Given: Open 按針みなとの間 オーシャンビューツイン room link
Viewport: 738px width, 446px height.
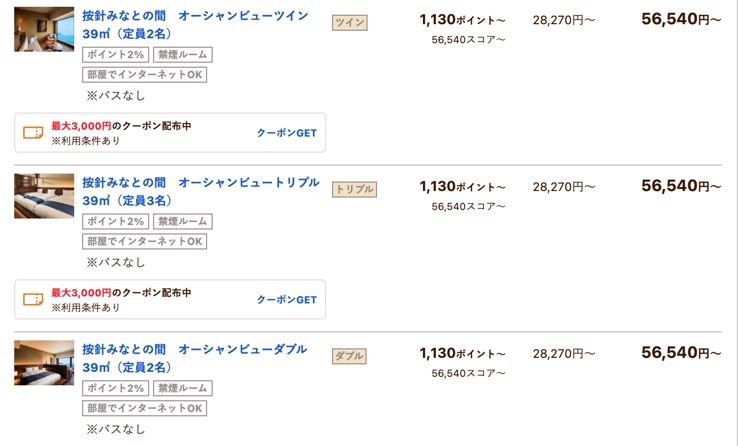Looking at the screenshot, I should point(195,24).
